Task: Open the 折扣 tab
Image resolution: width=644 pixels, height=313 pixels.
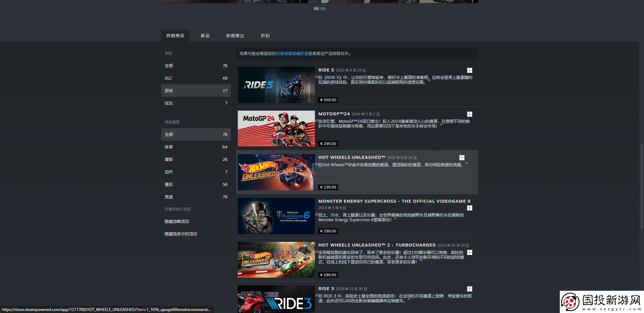Action: 265,36
